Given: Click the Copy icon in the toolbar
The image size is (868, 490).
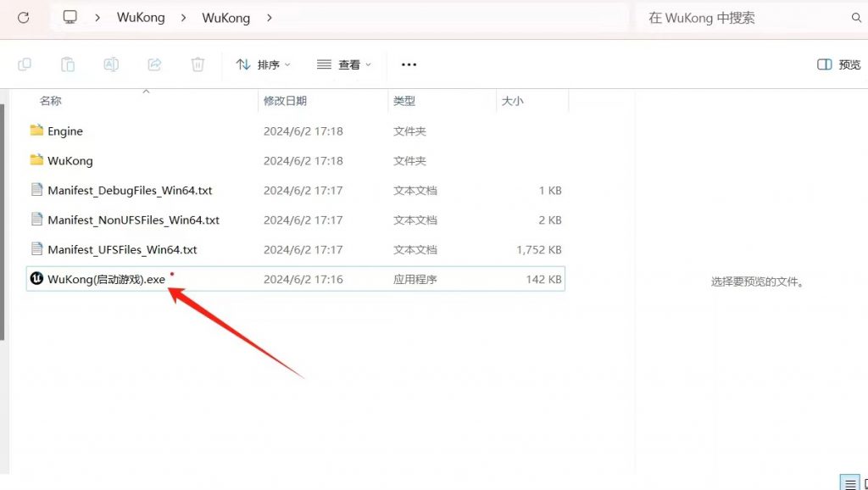Looking at the screenshot, I should pos(25,64).
